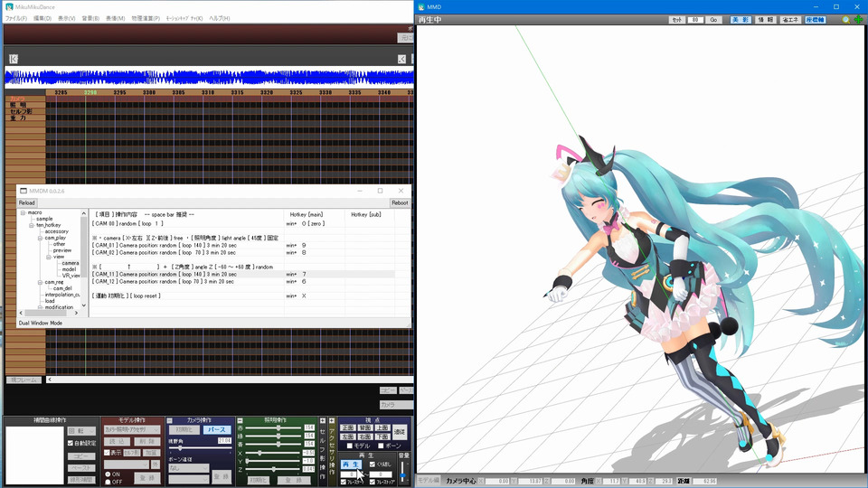Click the 追従 follow button in the view panel
The image size is (868, 488).
[x=400, y=432]
